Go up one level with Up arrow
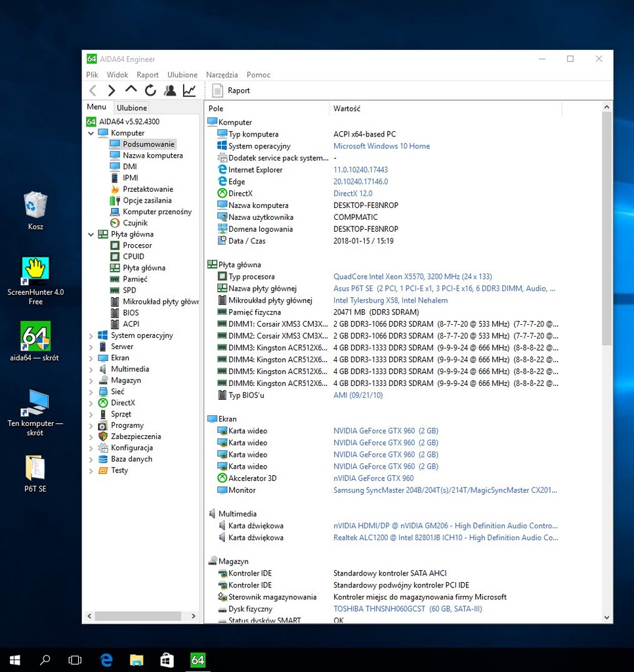634x672 pixels. [x=131, y=89]
